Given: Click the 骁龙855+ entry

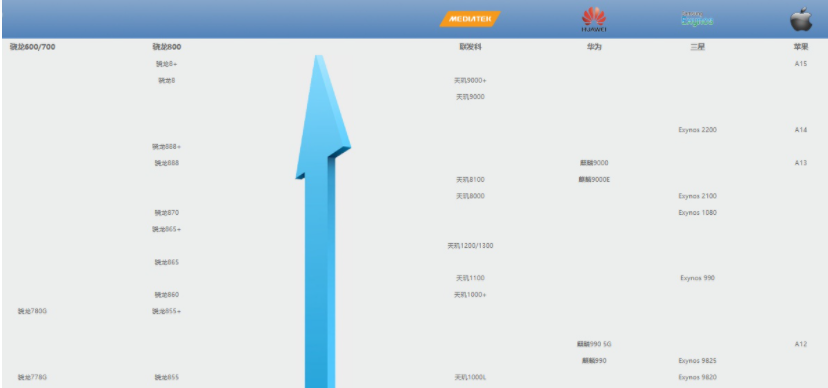Looking at the screenshot, I should tap(167, 311).
